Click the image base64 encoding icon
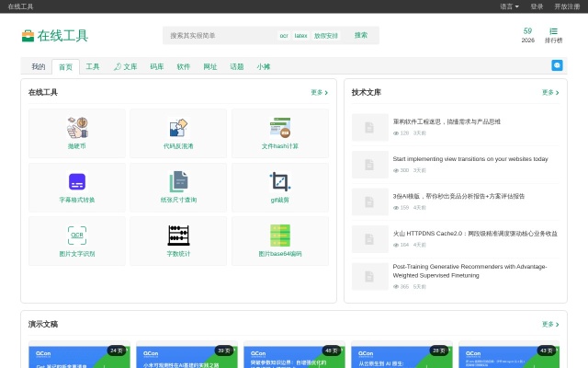 point(280,235)
